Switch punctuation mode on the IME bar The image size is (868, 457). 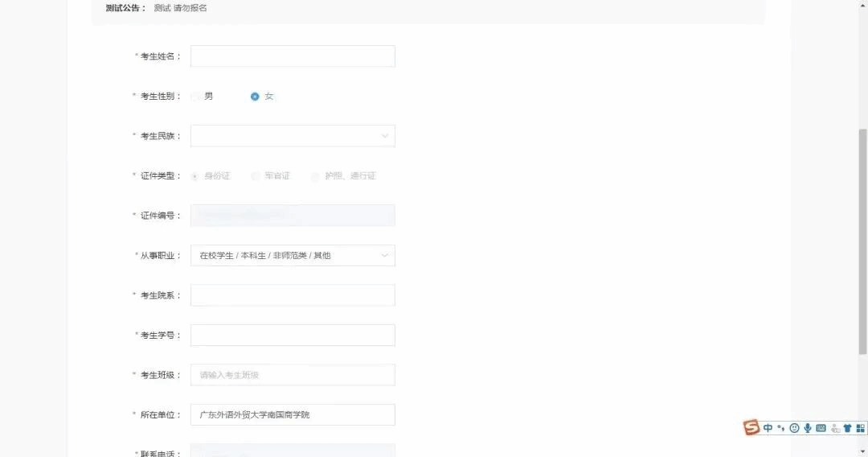coord(780,428)
